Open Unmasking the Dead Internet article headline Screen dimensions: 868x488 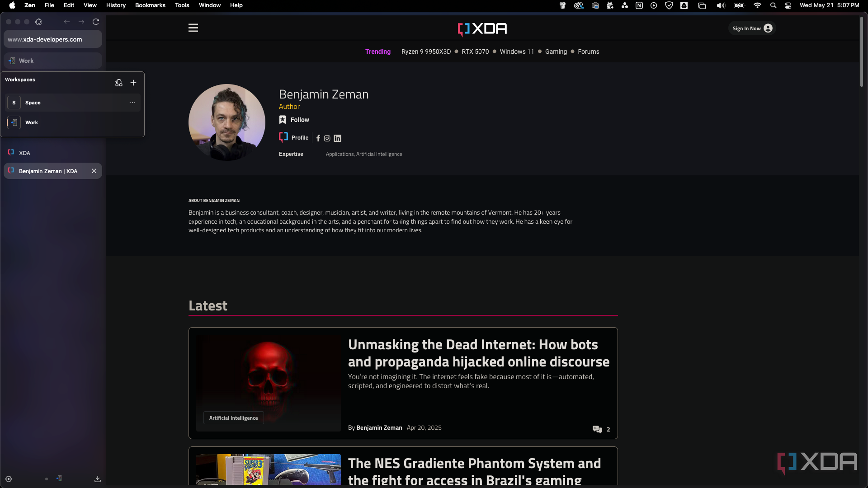click(x=479, y=353)
